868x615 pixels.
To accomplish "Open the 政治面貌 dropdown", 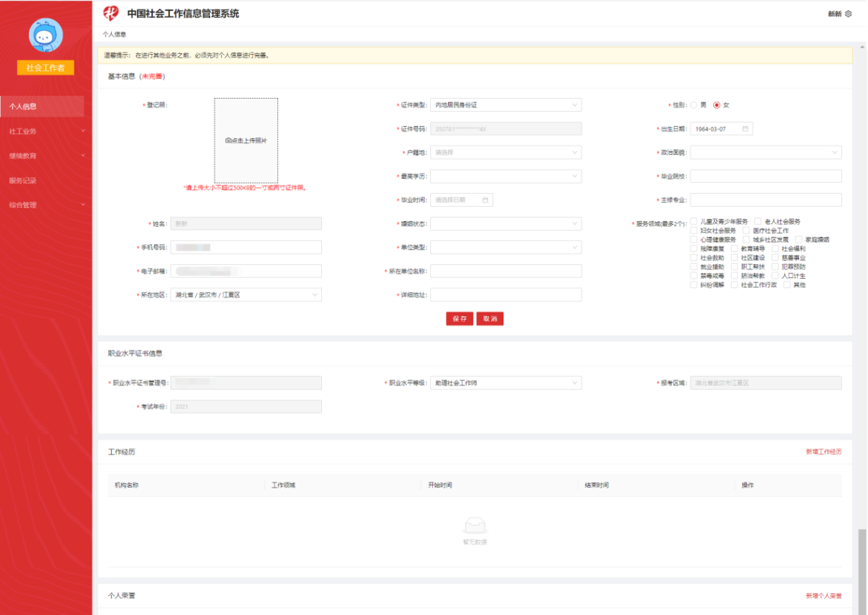I will 766,153.
